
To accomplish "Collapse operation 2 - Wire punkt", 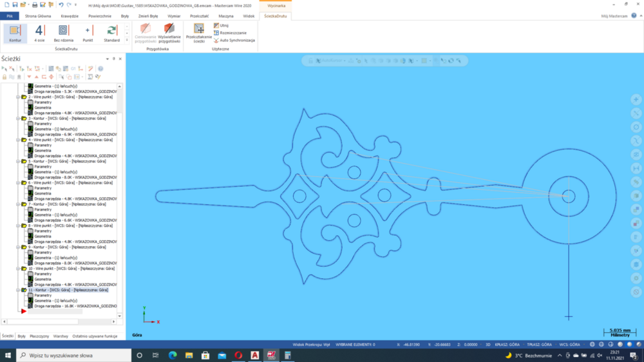I will [x=18, y=97].
